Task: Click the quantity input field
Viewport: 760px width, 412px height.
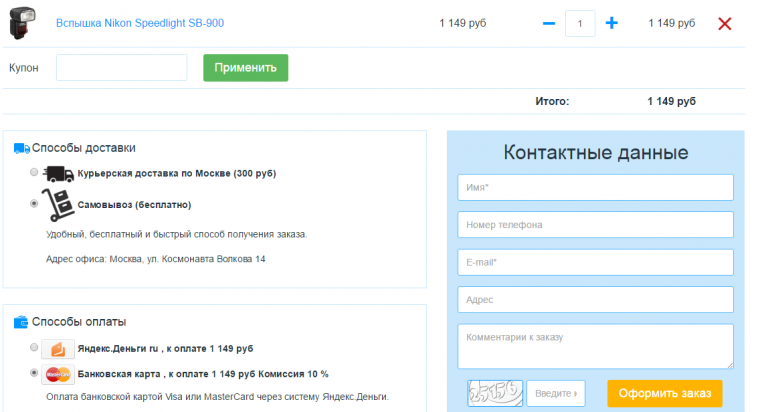Action: pos(580,23)
